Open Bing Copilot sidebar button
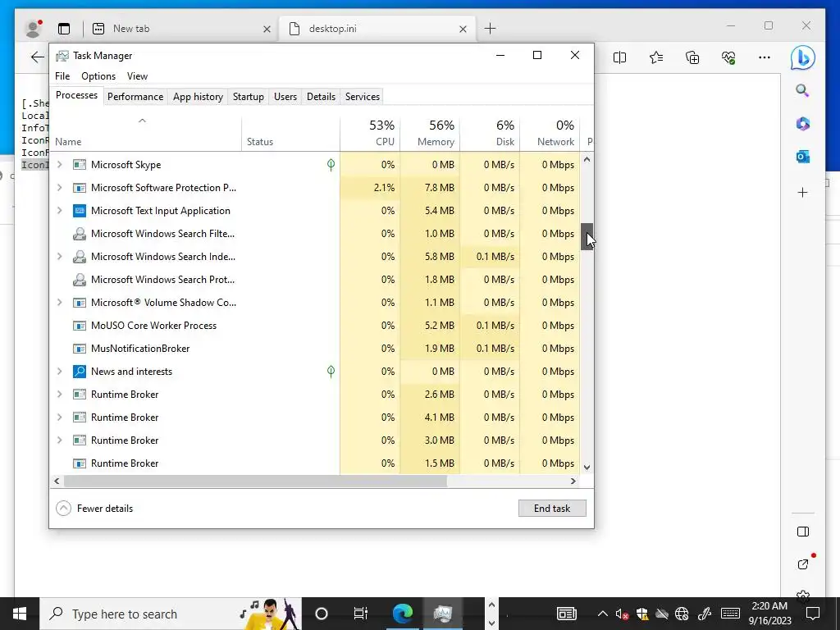Image resolution: width=840 pixels, height=630 pixels. click(x=803, y=57)
